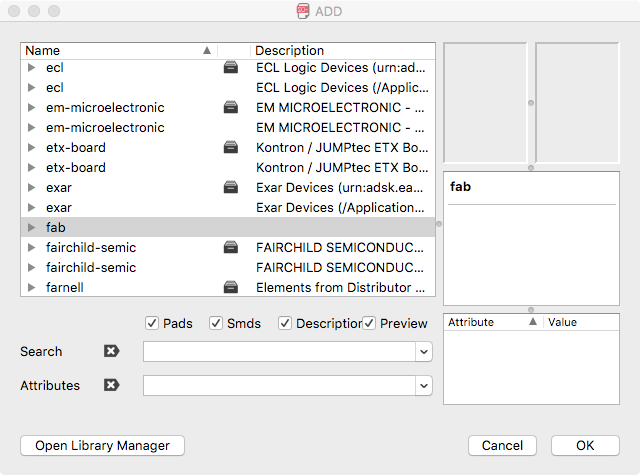Click the library icon on the farnell row
The height and width of the screenshot is (475, 640).
tap(231, 288)
